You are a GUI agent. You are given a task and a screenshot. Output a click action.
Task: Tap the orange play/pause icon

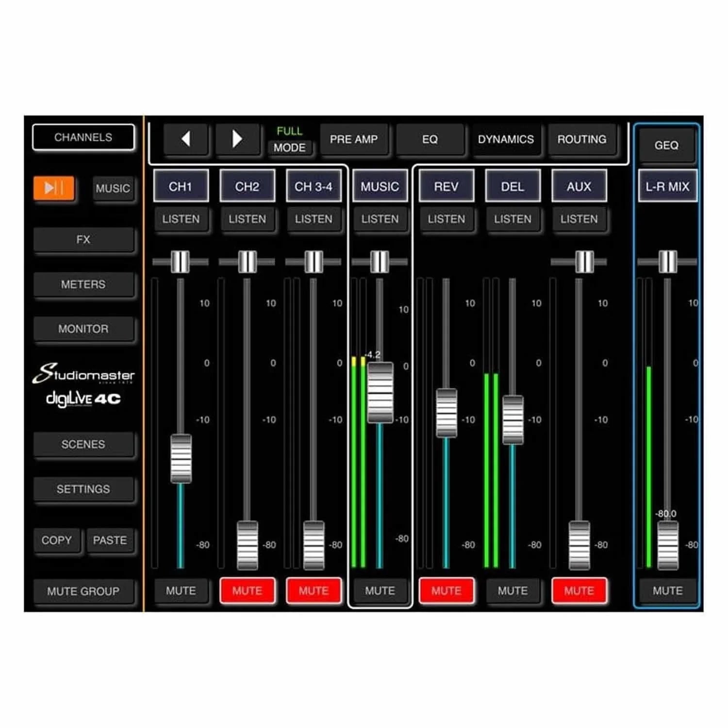click(55, 189)
